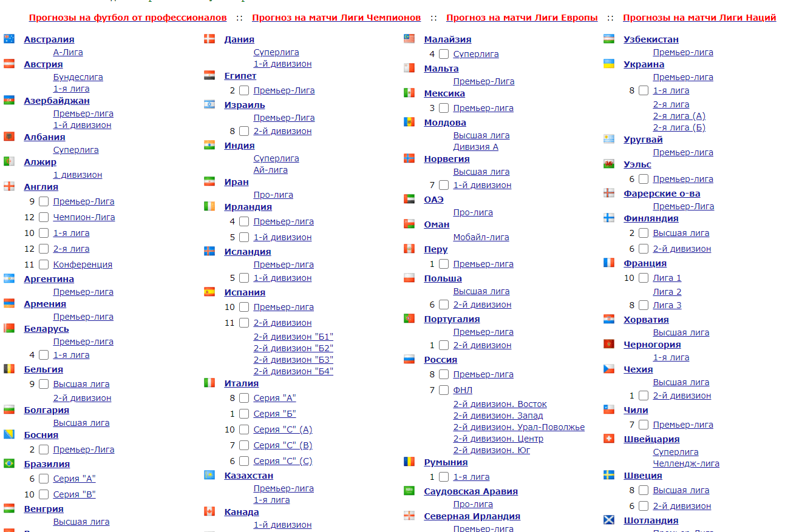Open Прогноз на матчи Лиги Чемпионов

(x=336, y=18)
